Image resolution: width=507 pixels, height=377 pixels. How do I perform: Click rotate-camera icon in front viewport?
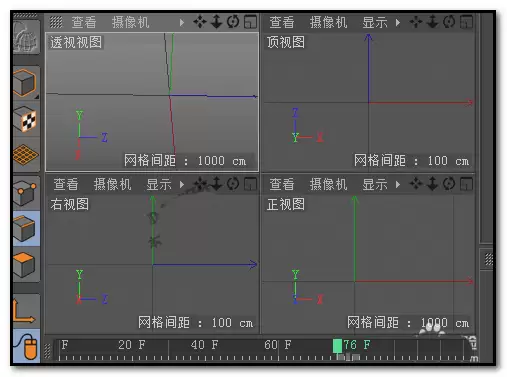click(449, 184)
